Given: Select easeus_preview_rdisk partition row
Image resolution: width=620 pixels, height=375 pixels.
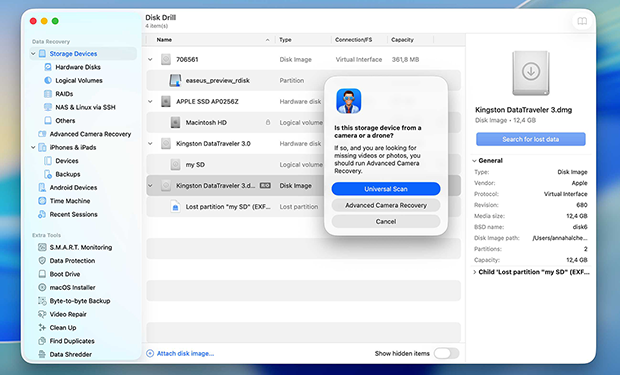Looking at the screenshot, I should pyautogui.click(x=303, y=80).
